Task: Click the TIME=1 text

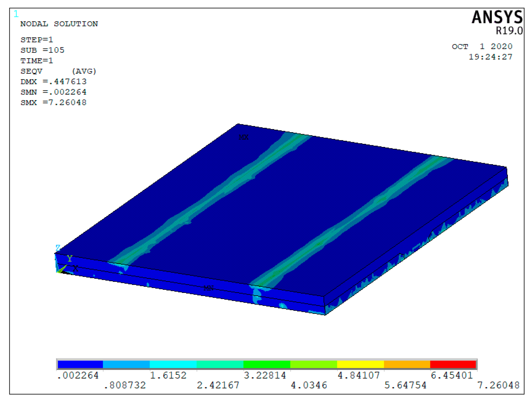Action: pyautogui.click(x=37, y=61)
